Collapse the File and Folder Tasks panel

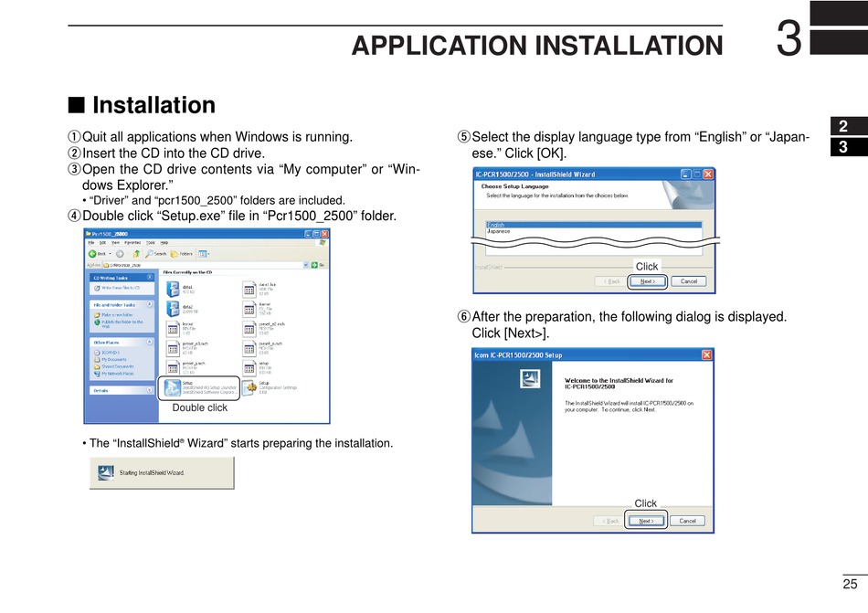pos(150,304)
